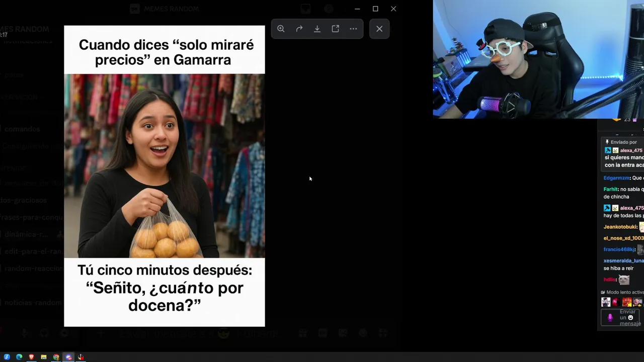Click the Gamarra meme image

coord(165,176)
